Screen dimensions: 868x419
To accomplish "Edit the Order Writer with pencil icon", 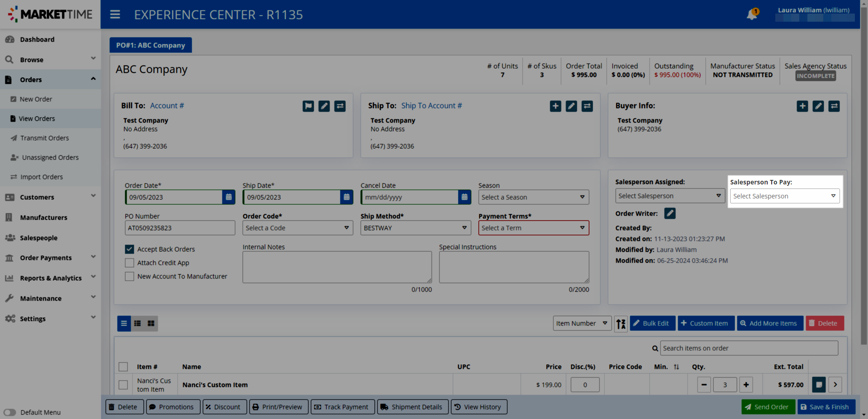I will 670,213.
